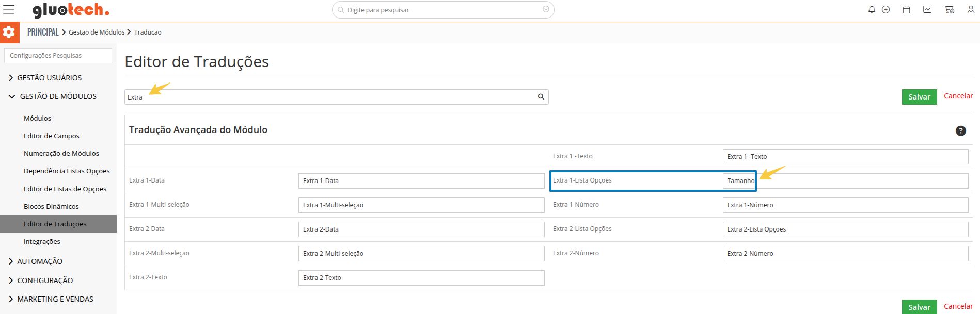Click the quick create plus icon

pos(886,10)
